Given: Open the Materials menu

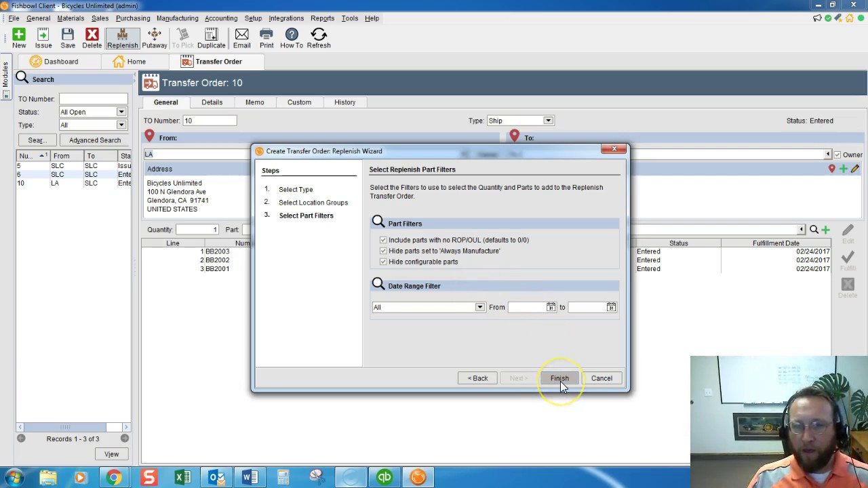Looking at the screenshot, I should (71, 18).
